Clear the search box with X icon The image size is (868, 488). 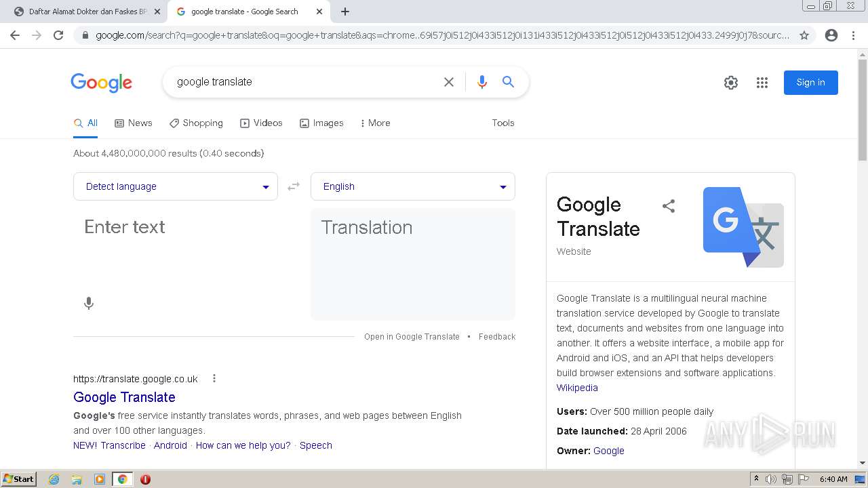(449, 82)
